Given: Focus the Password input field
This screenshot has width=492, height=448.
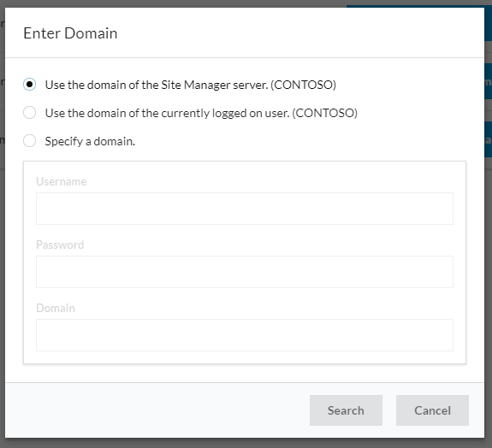Looking at the screenshot, I should coord(245,272).
